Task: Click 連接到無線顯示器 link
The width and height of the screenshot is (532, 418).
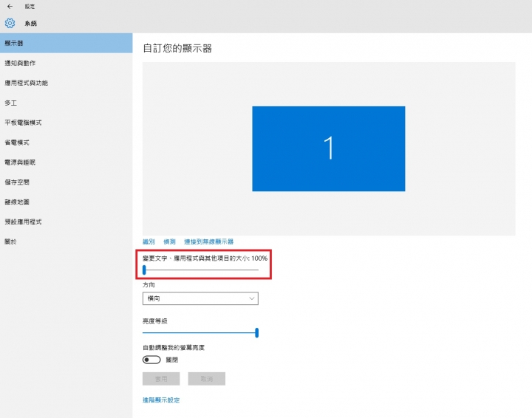Action: (208, 241)
